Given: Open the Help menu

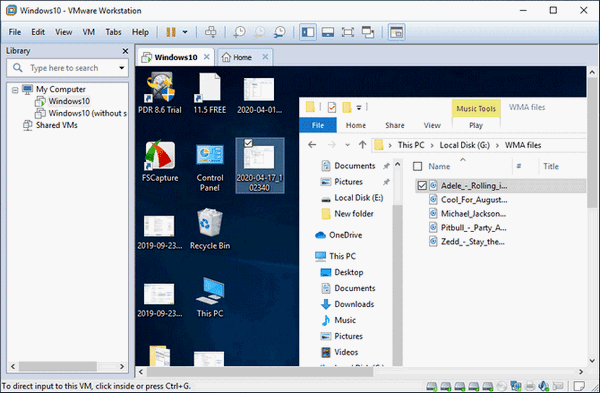Looking at the screenshot, I should click(140, 32).
